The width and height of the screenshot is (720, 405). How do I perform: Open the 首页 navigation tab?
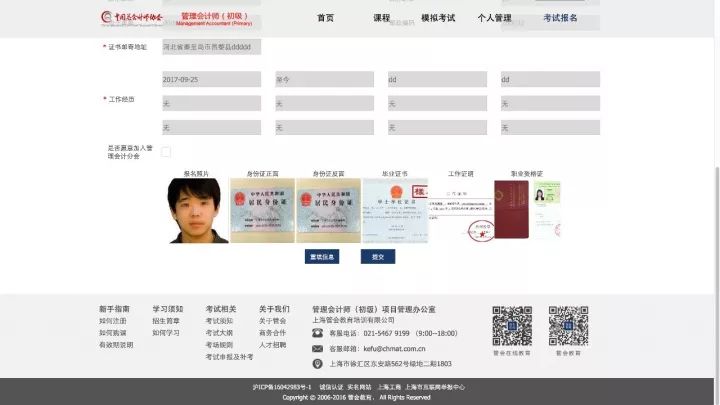(325, 18)
